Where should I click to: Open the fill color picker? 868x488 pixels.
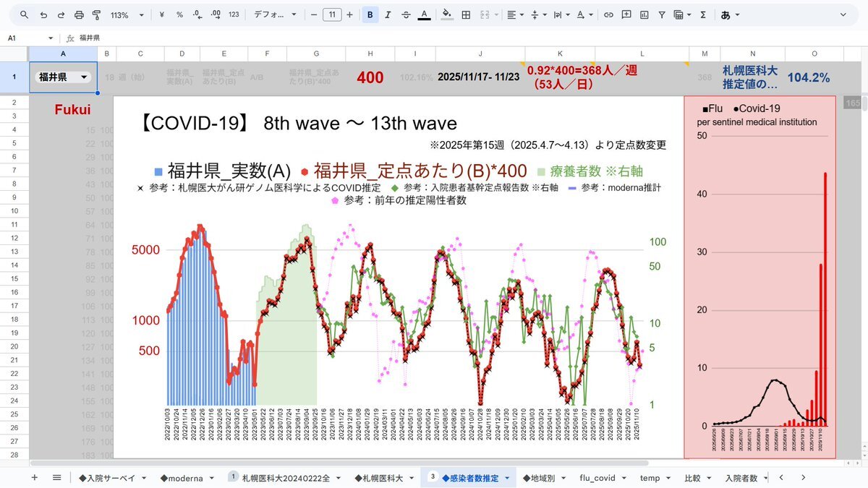446,14
